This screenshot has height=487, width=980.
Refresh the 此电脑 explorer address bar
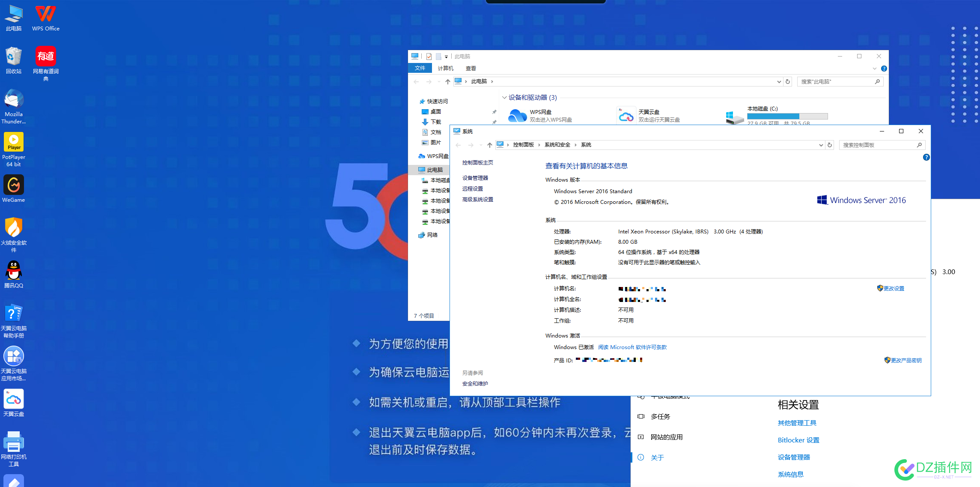coord(788,81)
